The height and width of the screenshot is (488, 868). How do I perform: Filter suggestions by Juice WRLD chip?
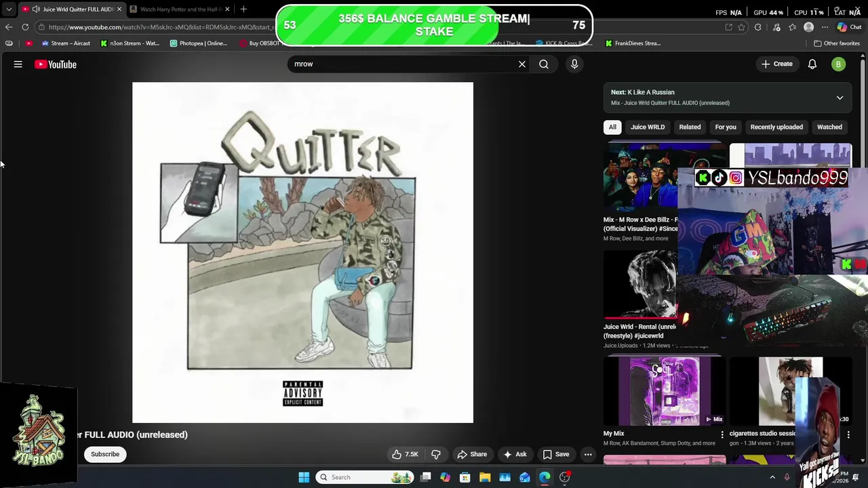tap(648, 127)
